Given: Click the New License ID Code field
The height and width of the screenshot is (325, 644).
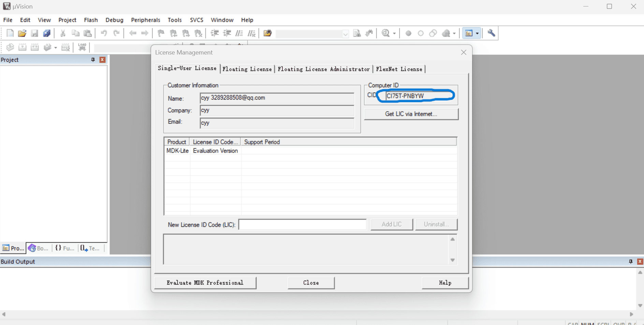Looking at the screenshot, I should [302, 225].
